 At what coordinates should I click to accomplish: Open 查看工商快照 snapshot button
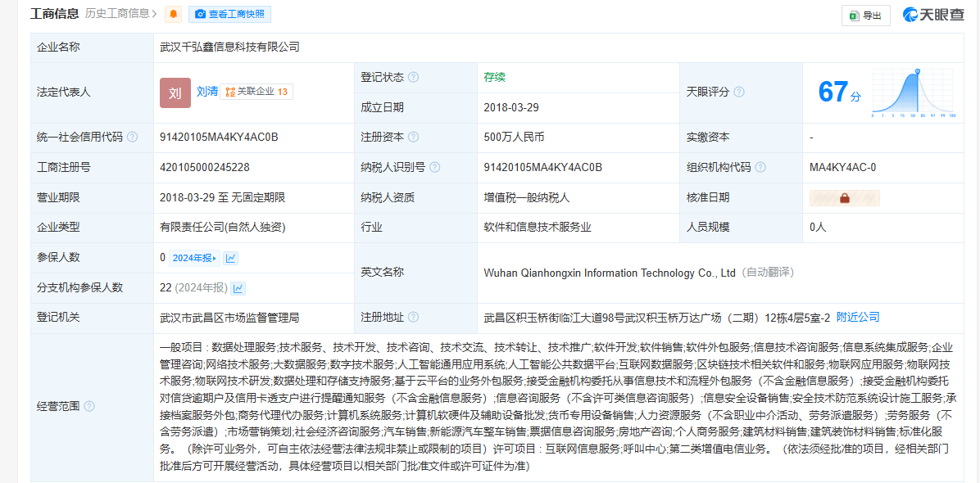(x=229, y=14)
